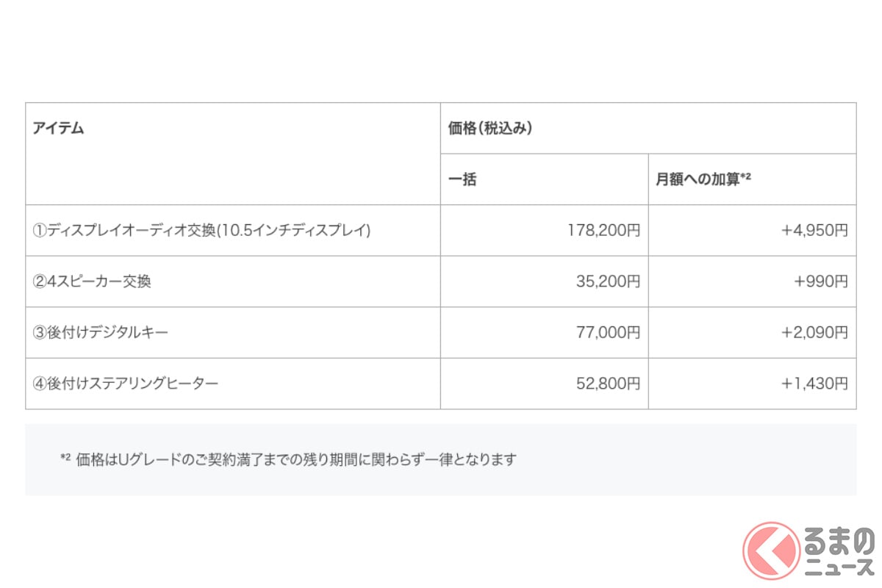Image resolution: width=882 pixels, height=588 pixels.
Task: Select the アイテム column header
Action: pos(58,129)
